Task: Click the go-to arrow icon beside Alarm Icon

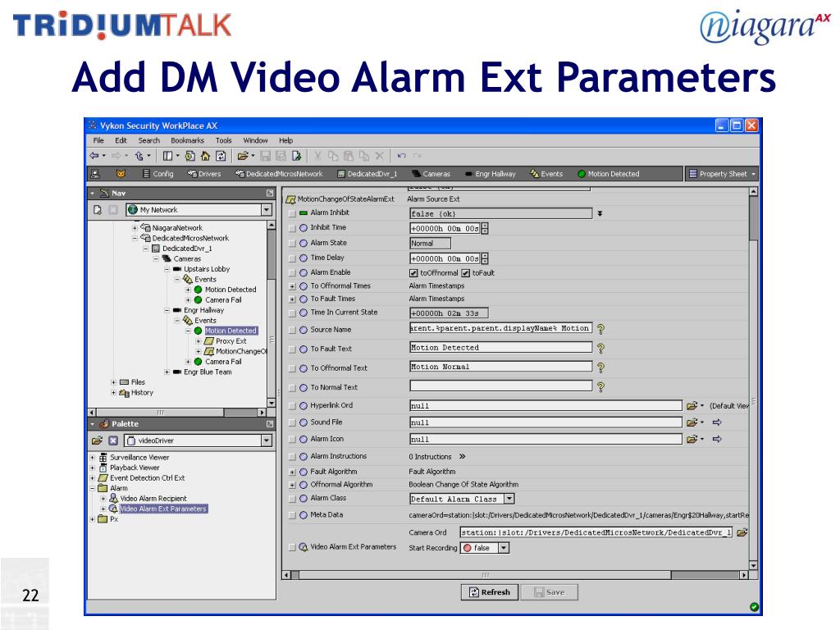Action: point(717,439)
